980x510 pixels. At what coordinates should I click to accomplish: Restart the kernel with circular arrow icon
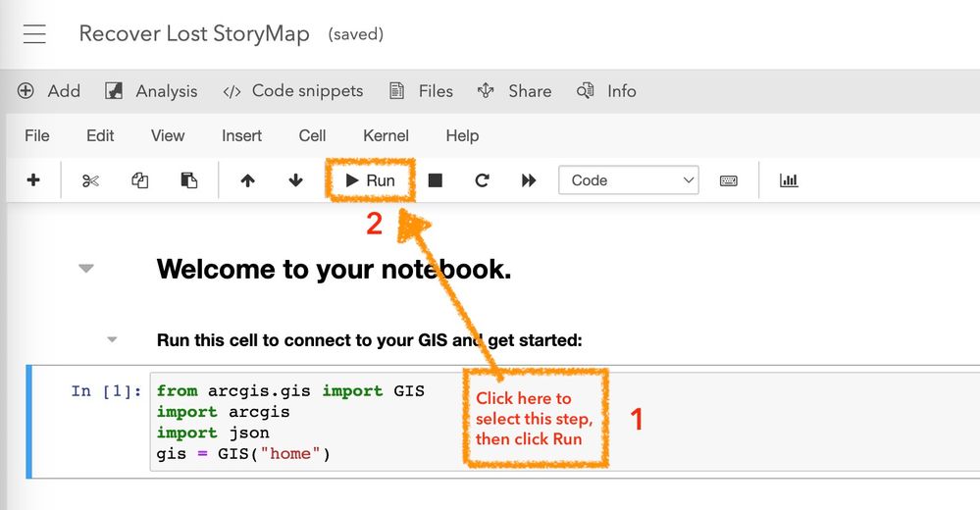tap(482, 180)
